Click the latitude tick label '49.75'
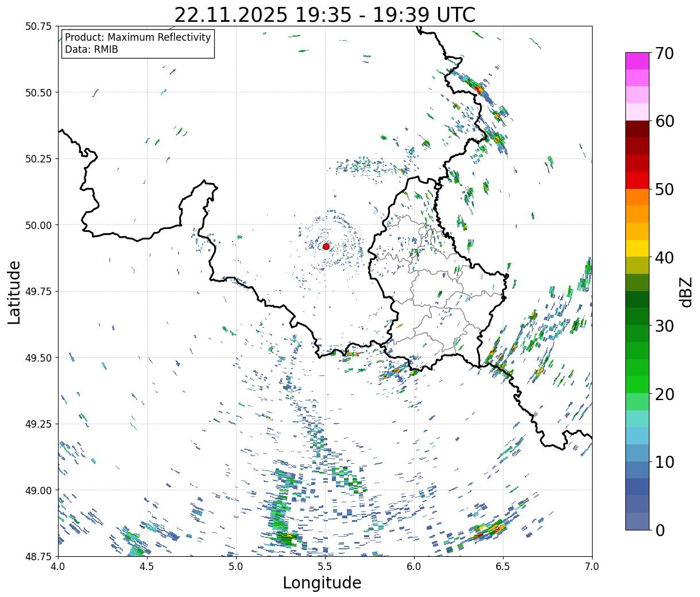 tap(38, 292)
